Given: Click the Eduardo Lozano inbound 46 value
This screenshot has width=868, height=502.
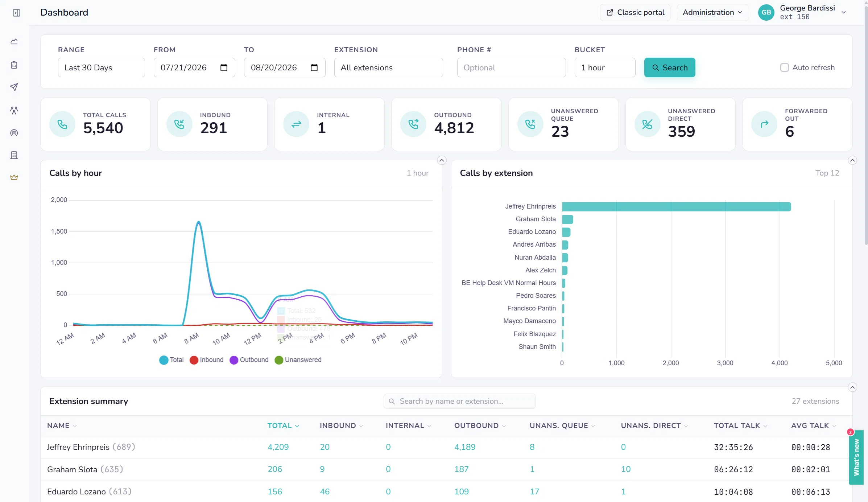Looking at the screenshot, I should point(325,492).
